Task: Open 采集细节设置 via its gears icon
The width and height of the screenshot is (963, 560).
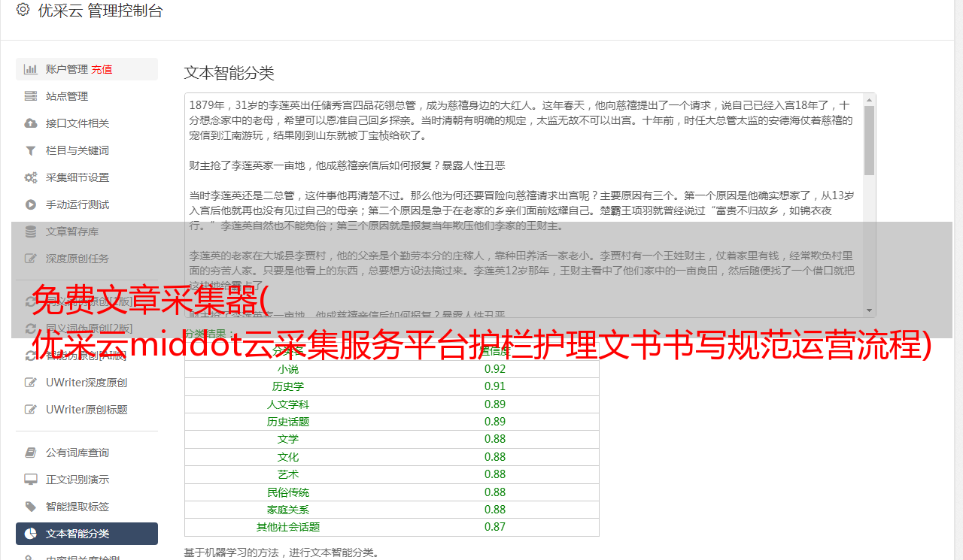Action: tap(31, 177)
